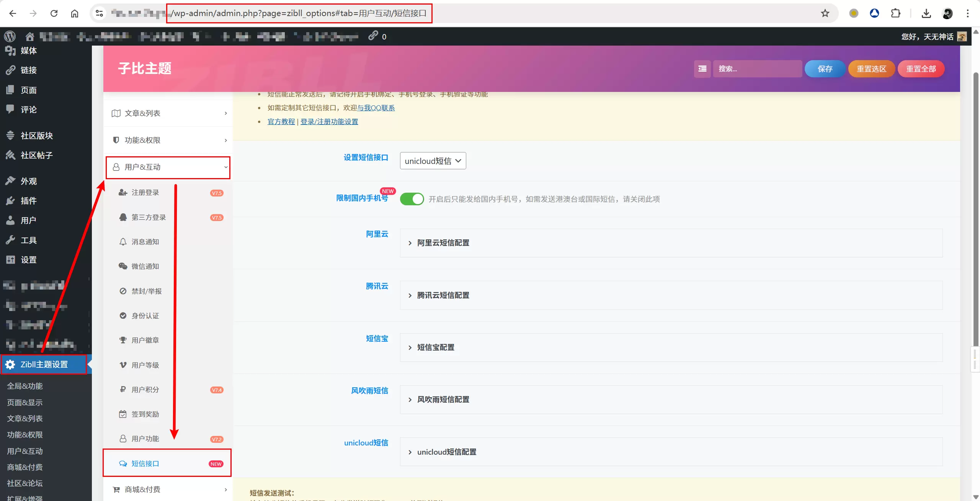Reload the page with refresh icon
Screen dimensions: 980x501
pos(54,13)
